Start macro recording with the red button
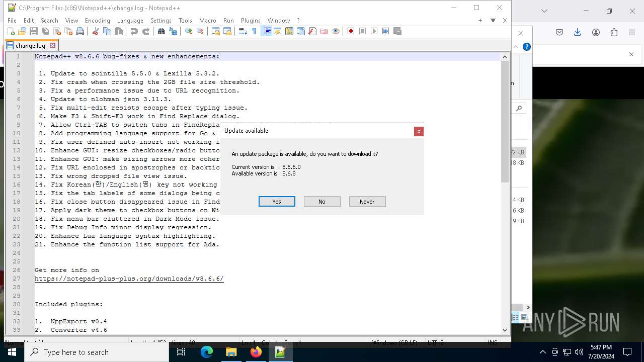Viewport: 644px width, 362px height. pyautogui.click(x=351, y=31)
